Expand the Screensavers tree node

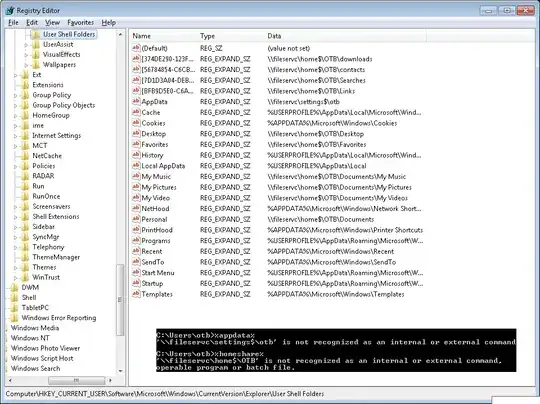click(x=15, y=207)
